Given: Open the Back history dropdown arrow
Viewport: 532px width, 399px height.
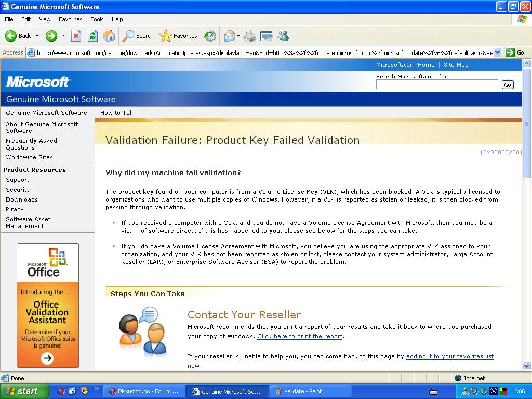Looking at the screenshot, I should point(37,36).
